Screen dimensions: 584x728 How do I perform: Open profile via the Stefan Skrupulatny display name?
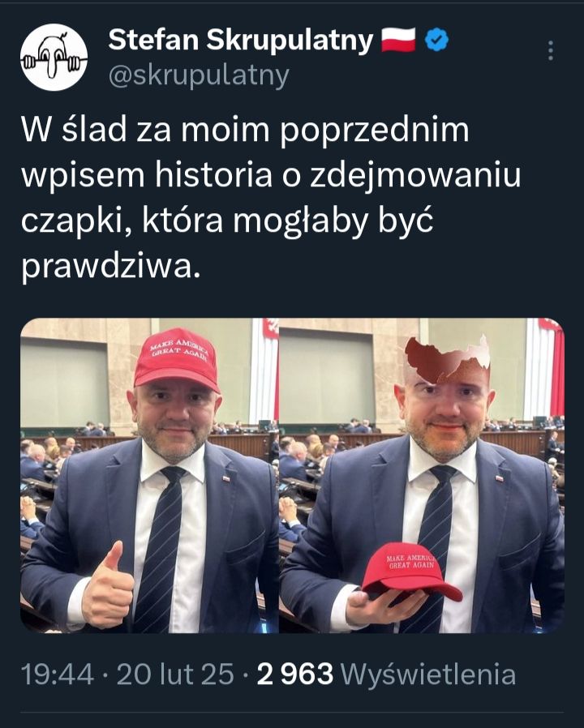(241, 40)
